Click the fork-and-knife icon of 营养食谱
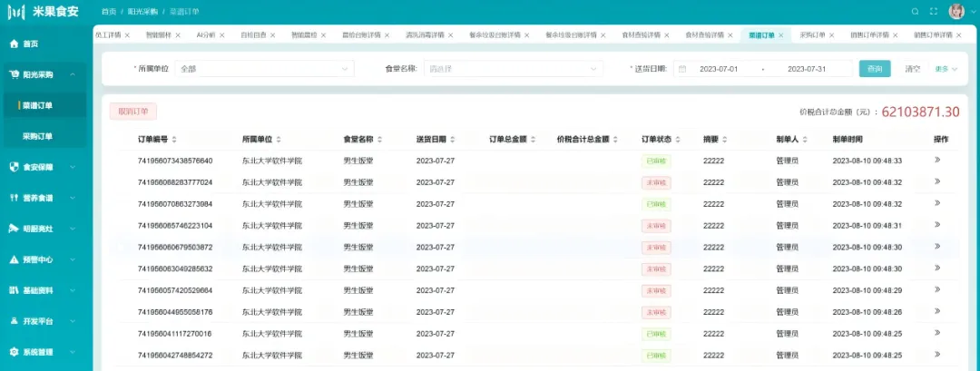Screen dimensions: 980x371 tap(14, 198)
